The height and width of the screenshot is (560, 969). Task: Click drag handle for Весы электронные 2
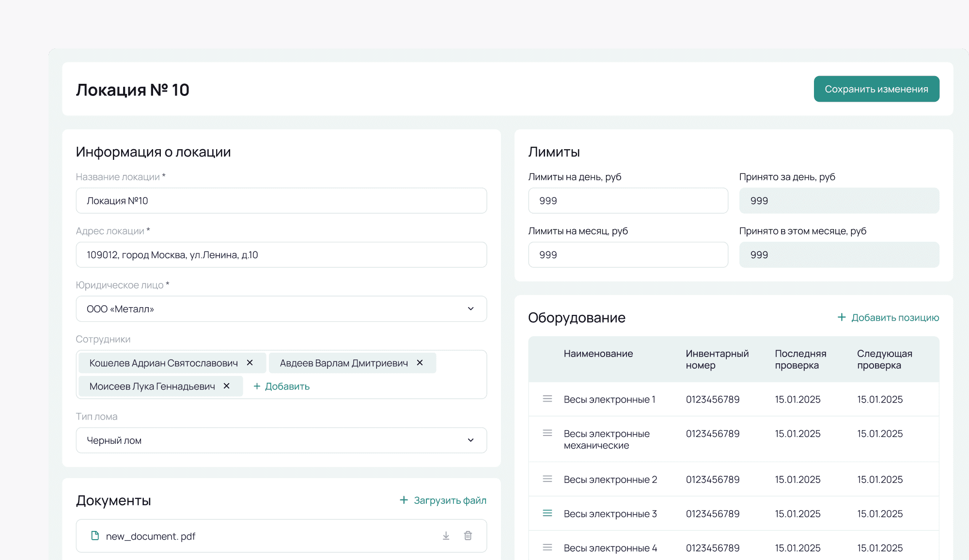tap(547, 479)
